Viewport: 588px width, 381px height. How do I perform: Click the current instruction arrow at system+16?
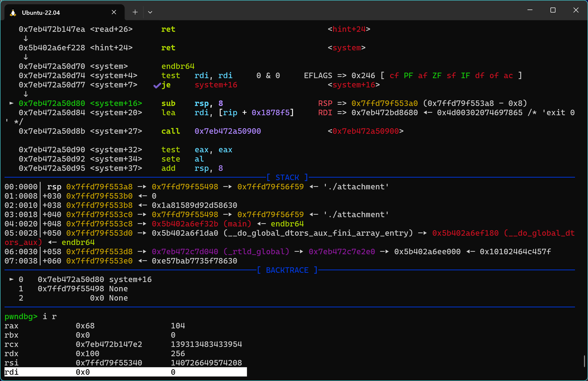11,103
